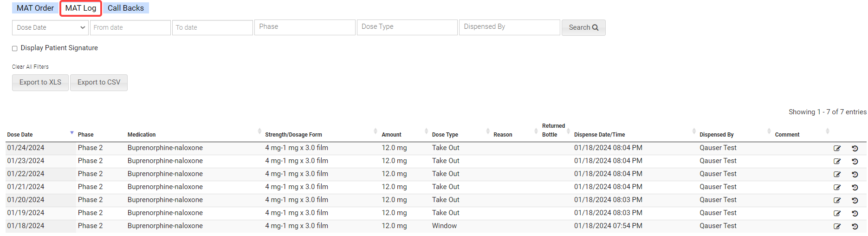Click Phase 2 in 01/23/2024 row
This screenshot has height=236, width=868.
91,161
